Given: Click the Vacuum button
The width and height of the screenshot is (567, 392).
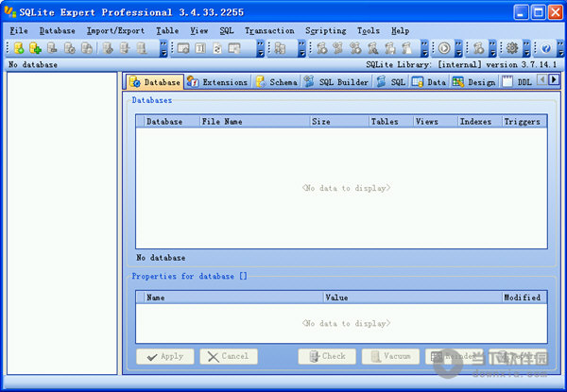Looking at the screenshot, I should pos(390,356).
